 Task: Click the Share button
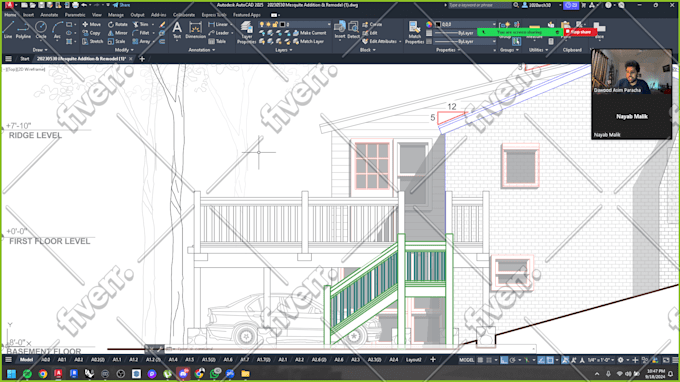pyautogui.click(x=121, y=5)
